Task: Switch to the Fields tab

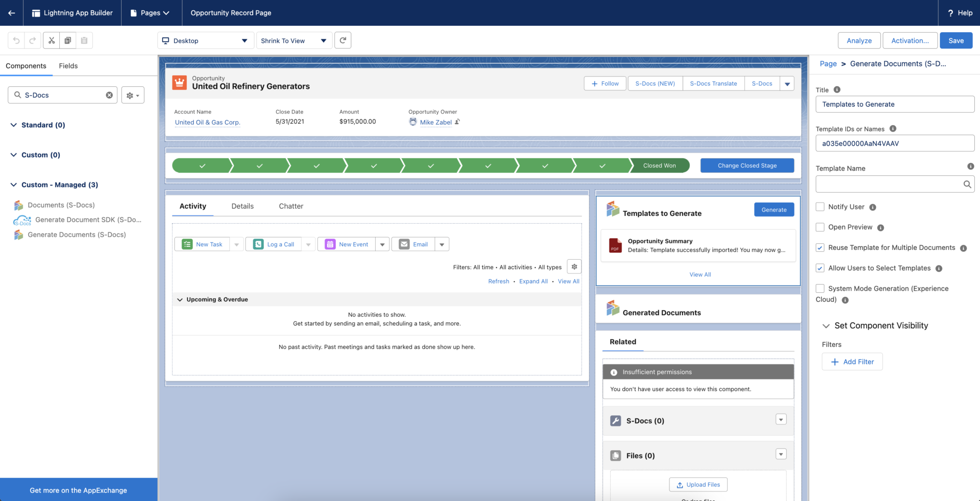Action: tap(68, 66)
